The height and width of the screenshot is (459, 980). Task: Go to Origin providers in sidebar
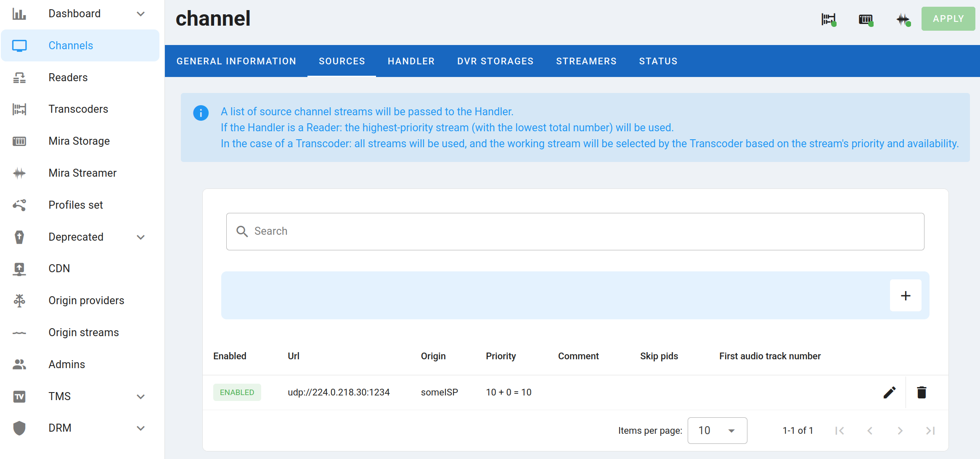(x=86, y=300)
